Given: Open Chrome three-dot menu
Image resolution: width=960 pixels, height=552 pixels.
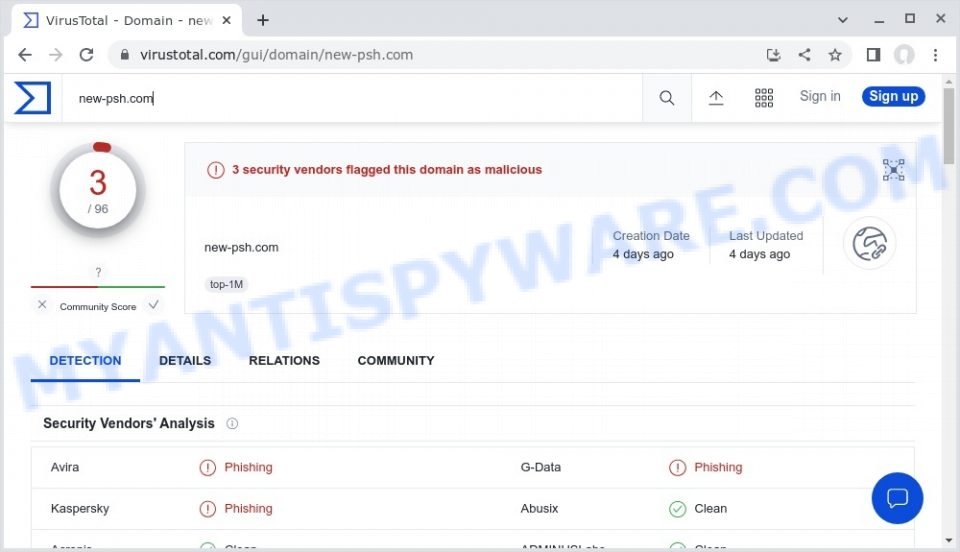Looking at the screenshot, I should pos(936,55).
